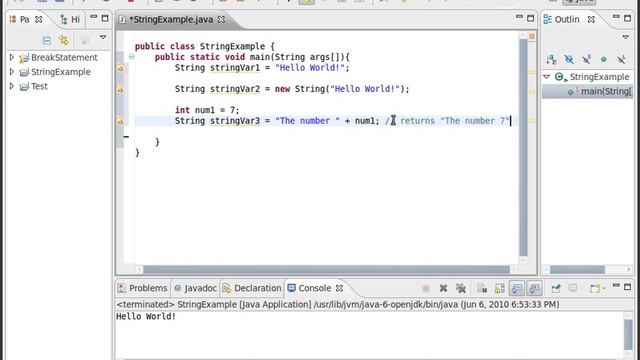Select StringExample in Package Explorer tree

tap(61, 72)
